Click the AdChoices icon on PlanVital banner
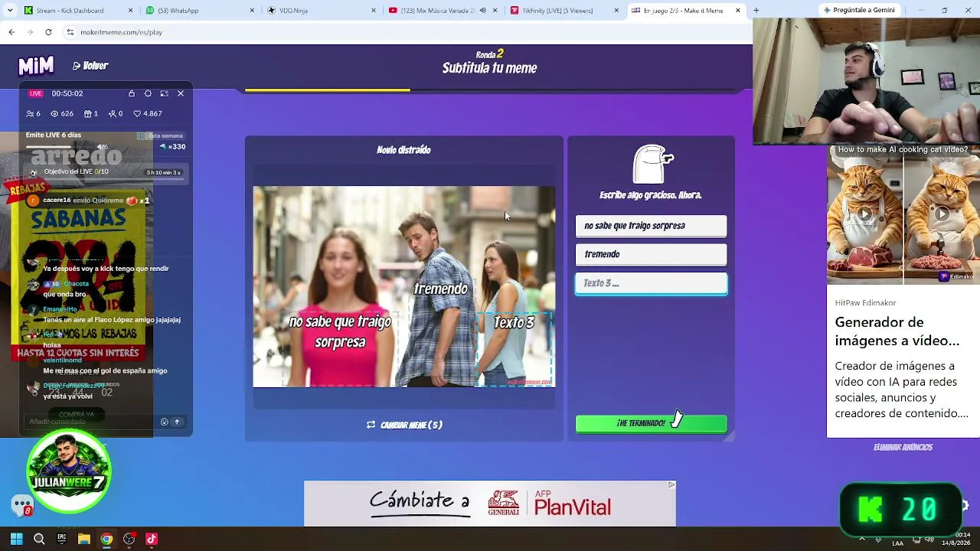This screenshot has height=551, width=980. point(671,484)
